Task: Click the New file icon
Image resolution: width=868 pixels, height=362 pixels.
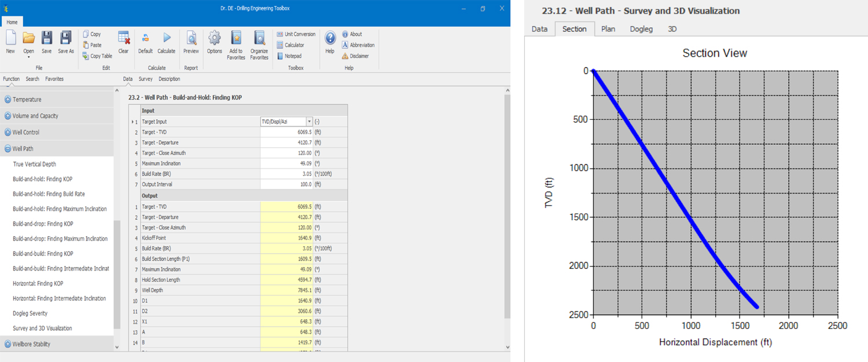Action: click(10, 39)
